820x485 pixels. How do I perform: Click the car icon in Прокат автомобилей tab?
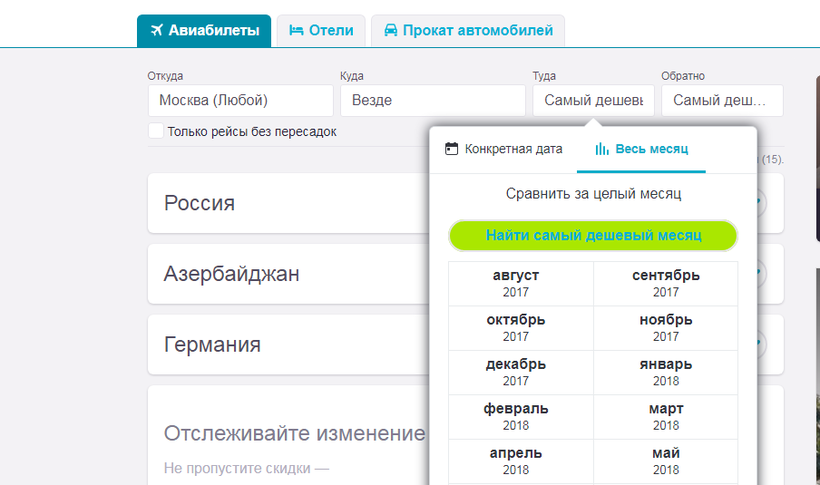[391, 31]
